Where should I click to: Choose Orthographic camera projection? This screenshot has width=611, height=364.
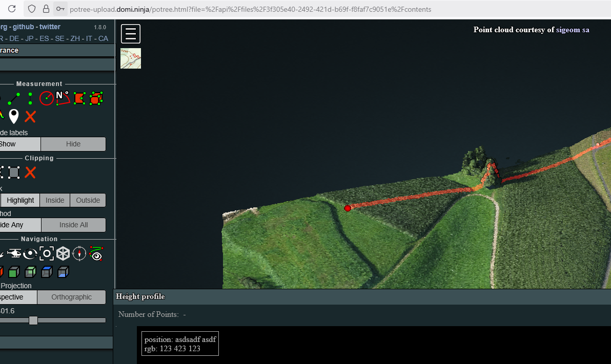tap(71, 297)
